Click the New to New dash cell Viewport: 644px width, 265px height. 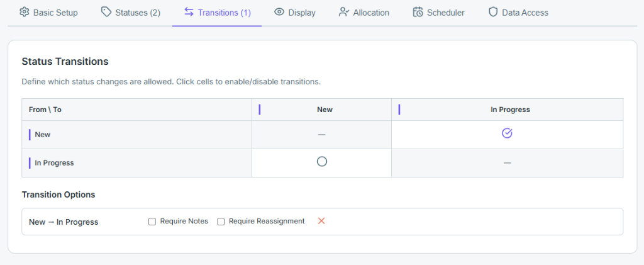pos(321,135)
